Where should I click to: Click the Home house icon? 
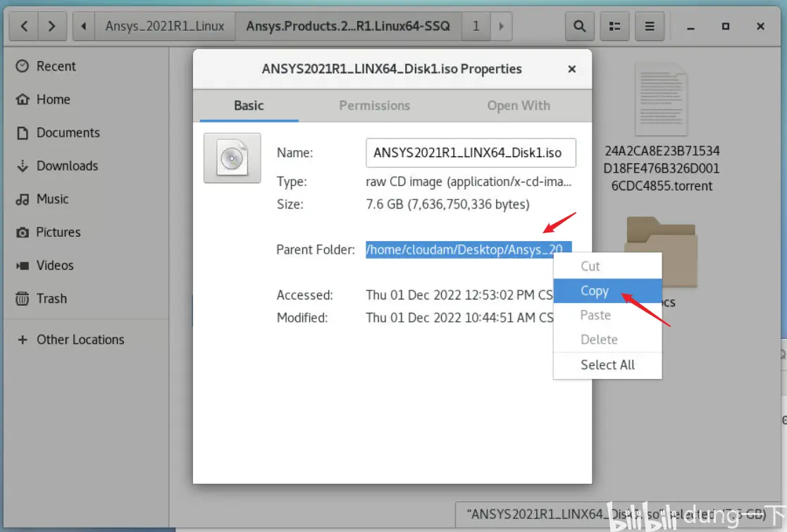coord(22,99)
